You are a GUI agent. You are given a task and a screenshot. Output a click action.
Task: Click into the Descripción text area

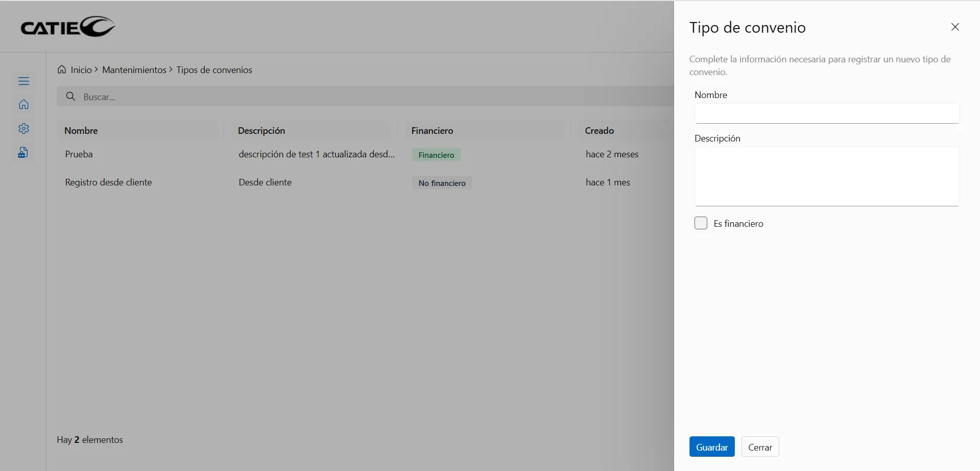826,177
